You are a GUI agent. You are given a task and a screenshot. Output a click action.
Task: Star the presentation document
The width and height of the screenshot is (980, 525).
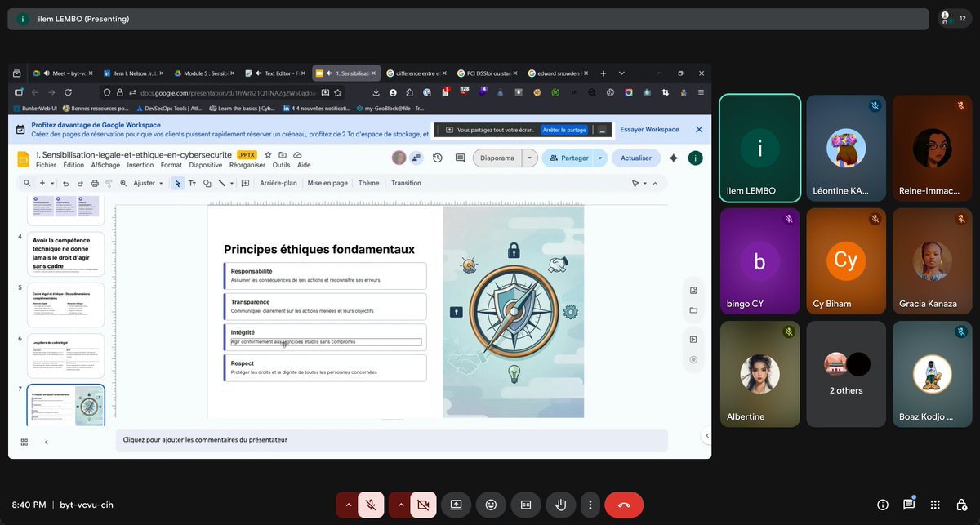pos(268,154)
